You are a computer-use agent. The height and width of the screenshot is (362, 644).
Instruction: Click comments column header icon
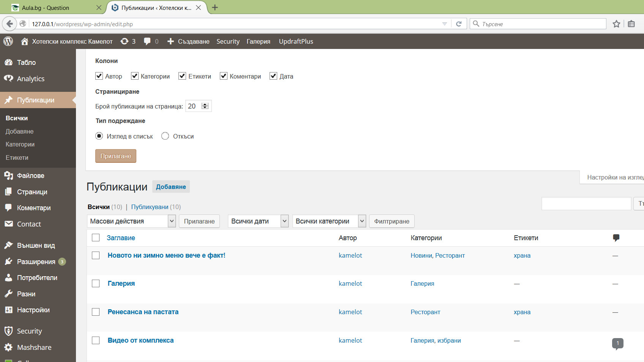616,238
